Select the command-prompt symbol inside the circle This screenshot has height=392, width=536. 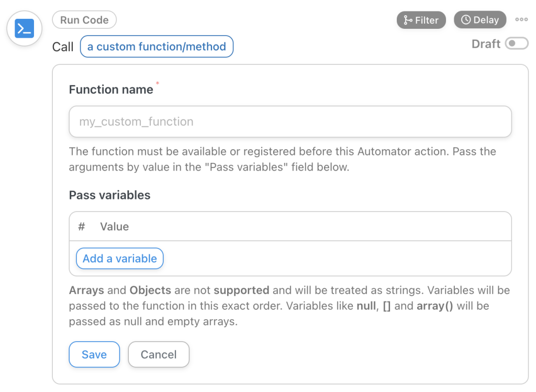(x=24, y=28)
